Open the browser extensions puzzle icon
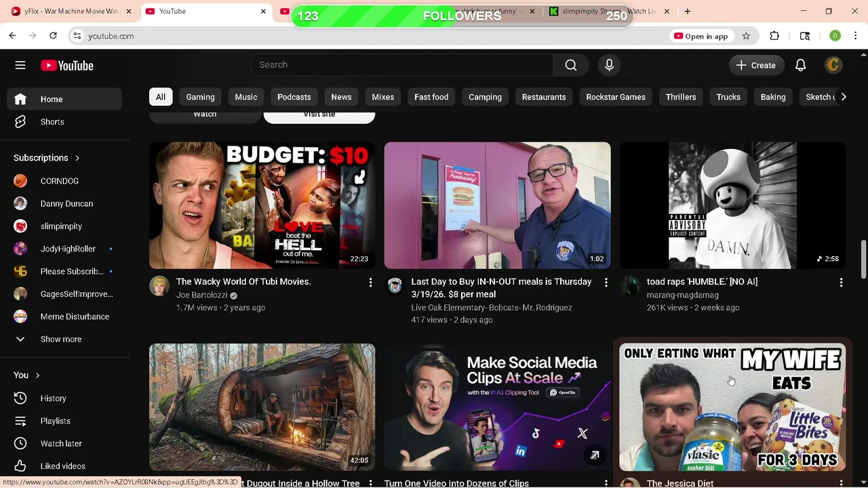The image size is (868, 488). pos(774,36)
